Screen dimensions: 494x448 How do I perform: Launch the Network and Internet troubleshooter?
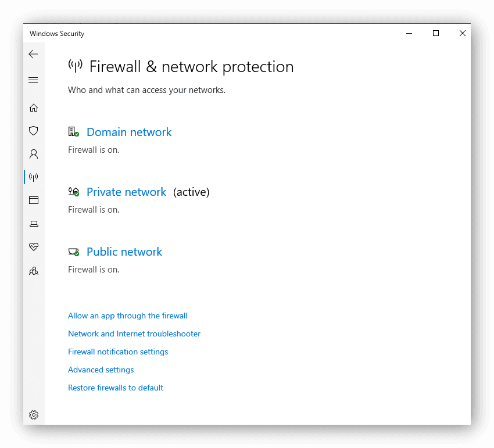pos(134,334)
